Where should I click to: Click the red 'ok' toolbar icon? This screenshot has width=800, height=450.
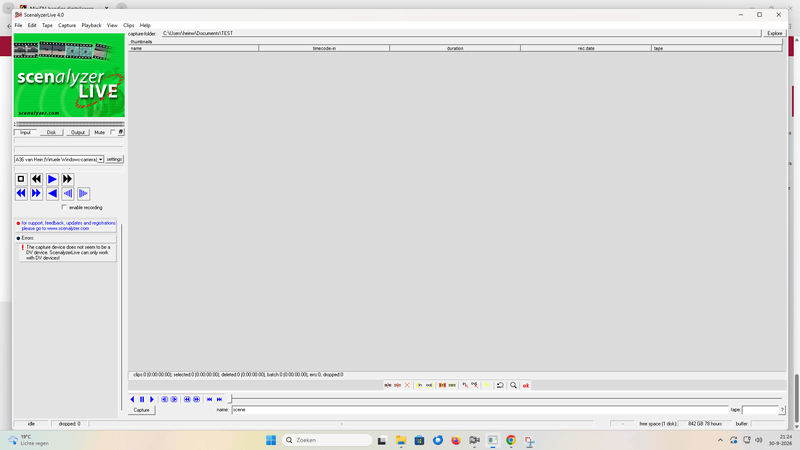(526, 385)
